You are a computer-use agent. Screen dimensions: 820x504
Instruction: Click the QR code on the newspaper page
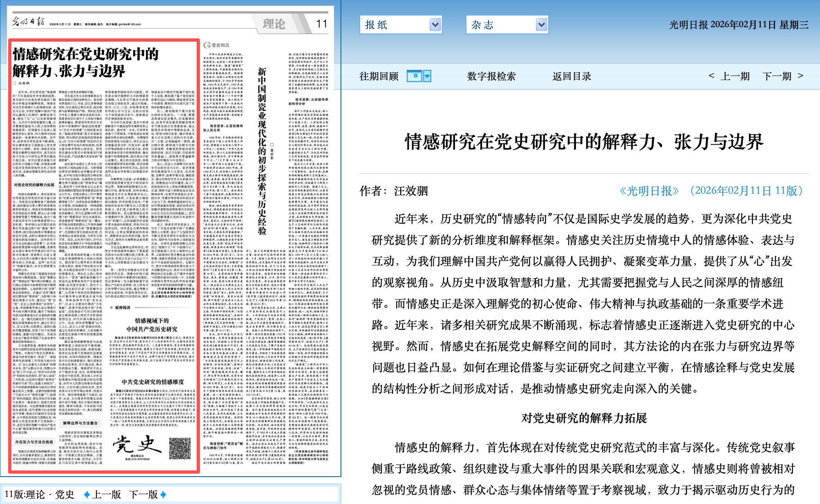180,449
